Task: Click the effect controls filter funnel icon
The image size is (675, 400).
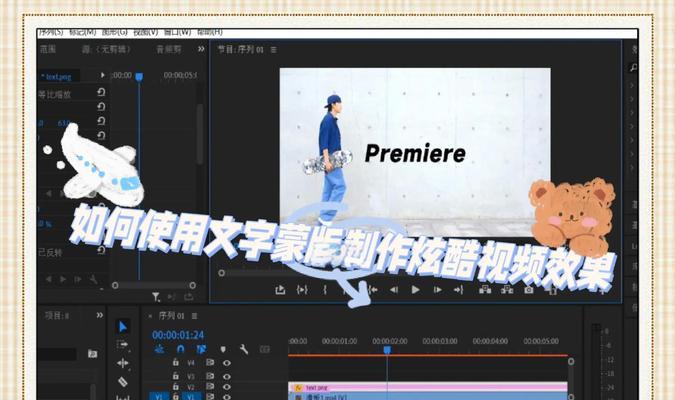Action: coord(156,297)
